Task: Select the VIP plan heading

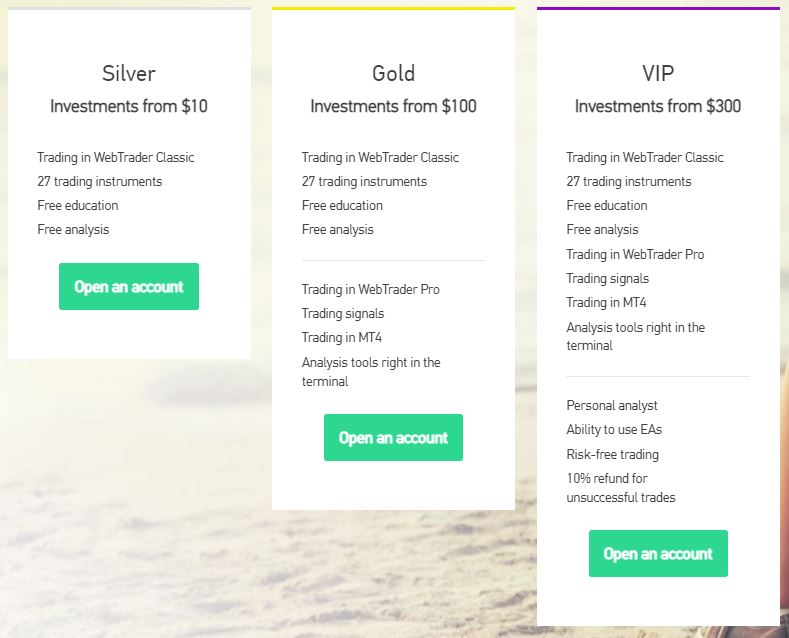Action: click(658, 73)
